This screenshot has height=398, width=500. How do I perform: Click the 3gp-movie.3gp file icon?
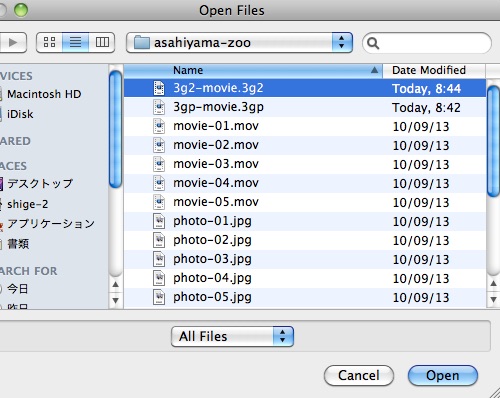click(x=159, y=107)
